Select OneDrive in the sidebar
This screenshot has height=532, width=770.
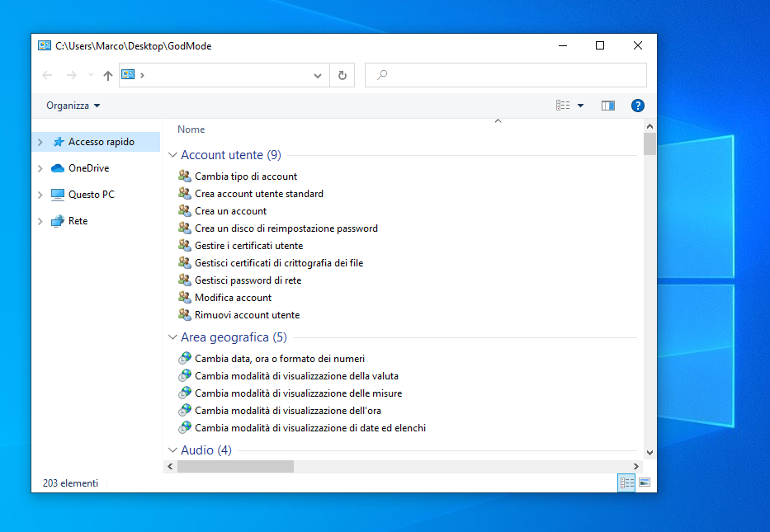[x=89, y=168]
